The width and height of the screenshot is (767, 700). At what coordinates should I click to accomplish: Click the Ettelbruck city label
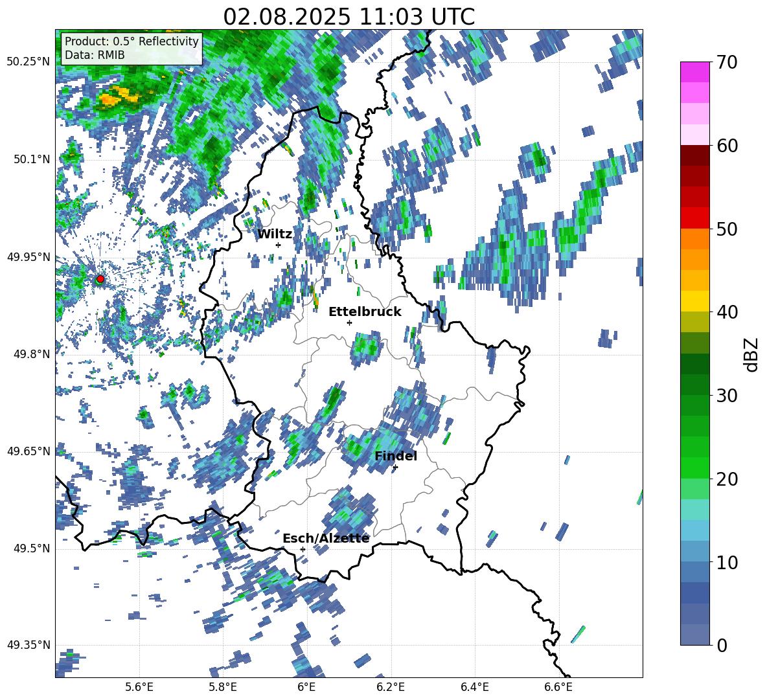click(x=365, y=312)
